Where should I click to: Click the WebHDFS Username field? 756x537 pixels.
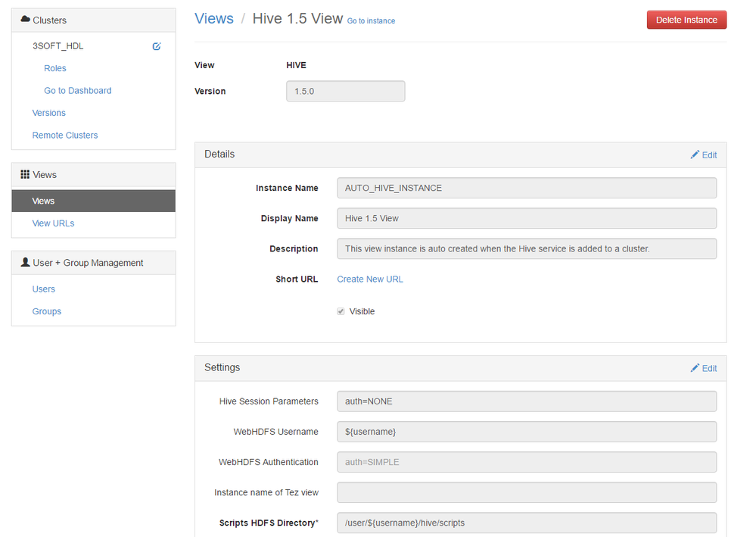pyautogui.click(x=527, y=431)
